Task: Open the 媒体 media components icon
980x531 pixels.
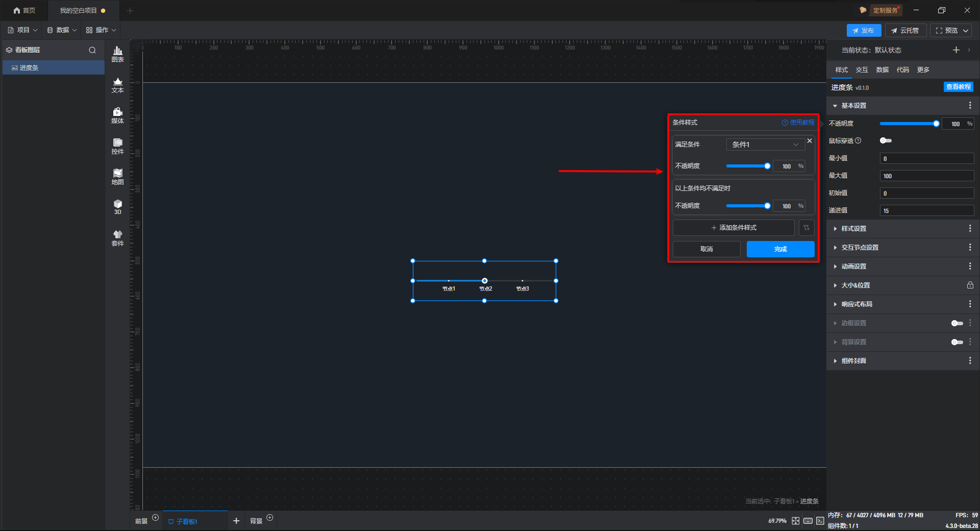Action: (x=117, y=115)
